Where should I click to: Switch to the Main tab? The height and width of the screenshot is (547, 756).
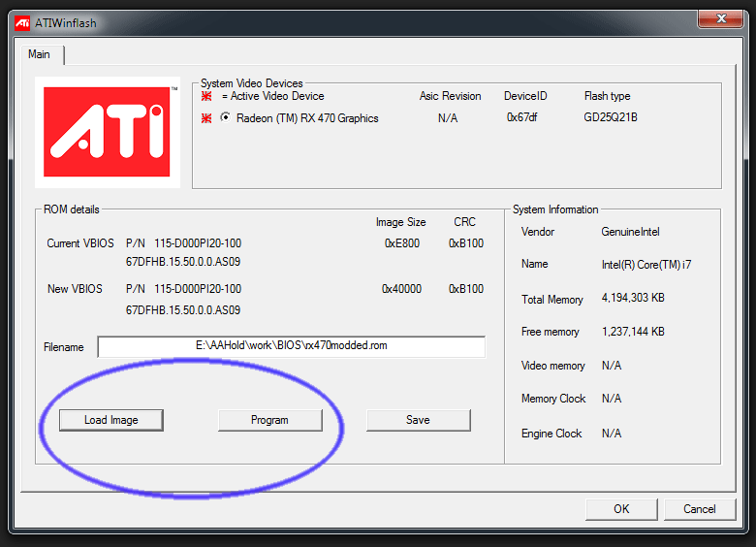(39, 54)
